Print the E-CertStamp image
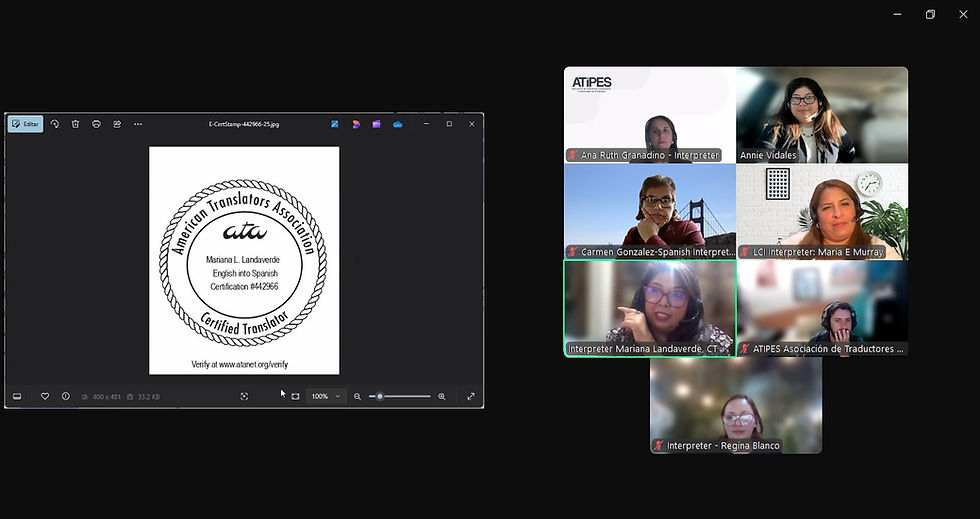 click(x=96, y=124)
